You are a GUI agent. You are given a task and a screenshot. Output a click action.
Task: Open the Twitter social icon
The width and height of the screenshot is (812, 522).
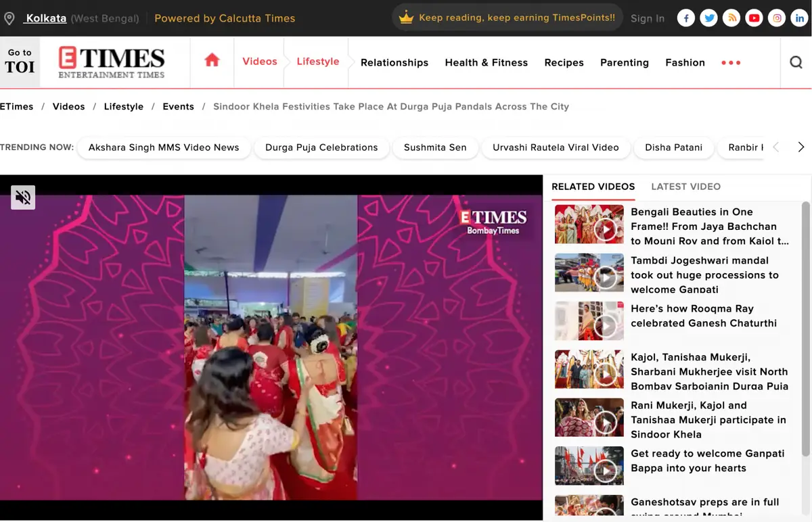point(709,18)
